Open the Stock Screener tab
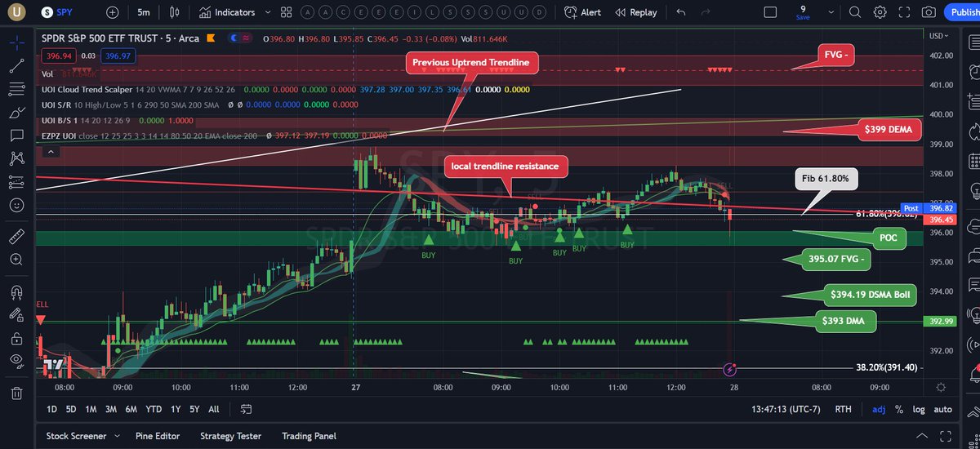Viewport: 980px width, 449px height. (76, 436)
